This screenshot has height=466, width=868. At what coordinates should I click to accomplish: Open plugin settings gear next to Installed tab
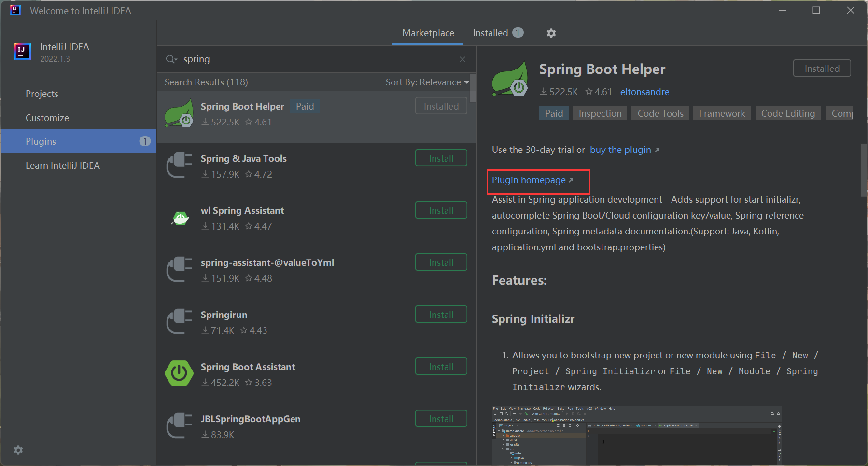551,33
